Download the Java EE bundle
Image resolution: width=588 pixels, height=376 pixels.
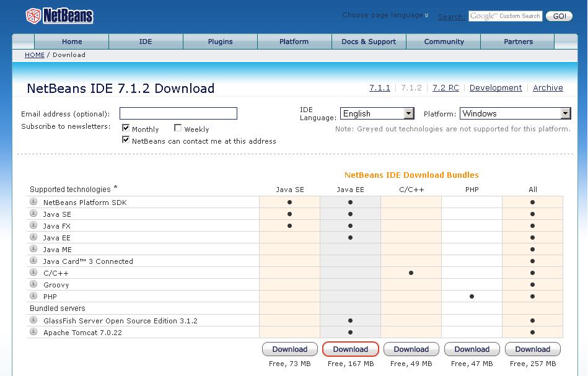pos(351,349)
